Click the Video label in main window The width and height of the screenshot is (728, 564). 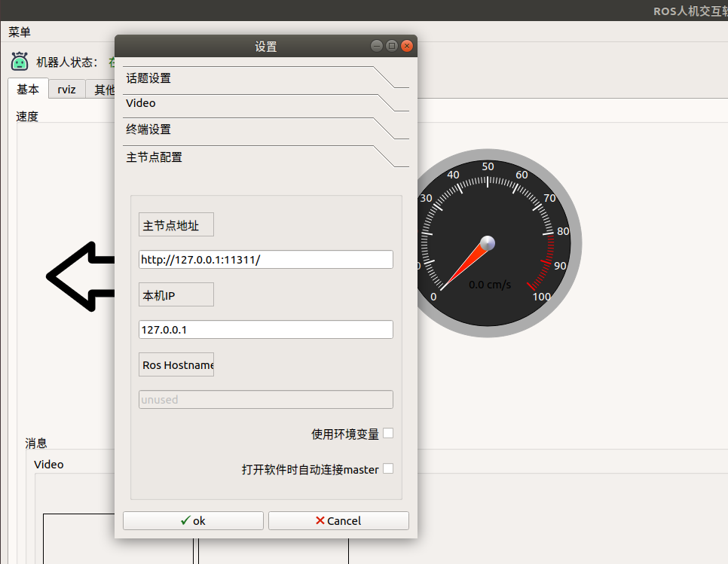coord(49,465)
